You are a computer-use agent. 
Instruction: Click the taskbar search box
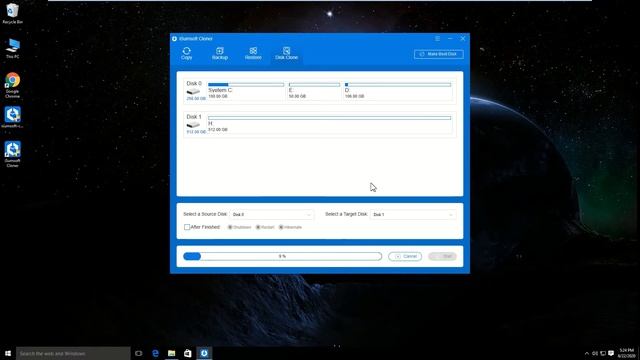pyautogui.click(x=73, y=353)
